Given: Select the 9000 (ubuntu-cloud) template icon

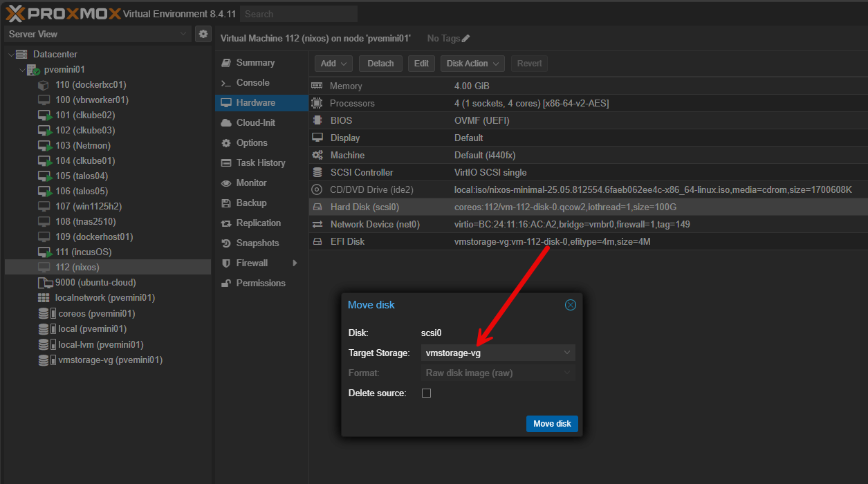Looking at the screenshot, I should [x=44, y=283].
